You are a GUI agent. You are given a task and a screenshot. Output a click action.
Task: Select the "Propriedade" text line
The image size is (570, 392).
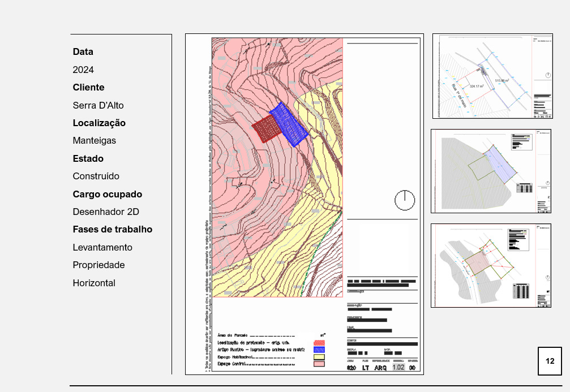[x=98, y=265]
